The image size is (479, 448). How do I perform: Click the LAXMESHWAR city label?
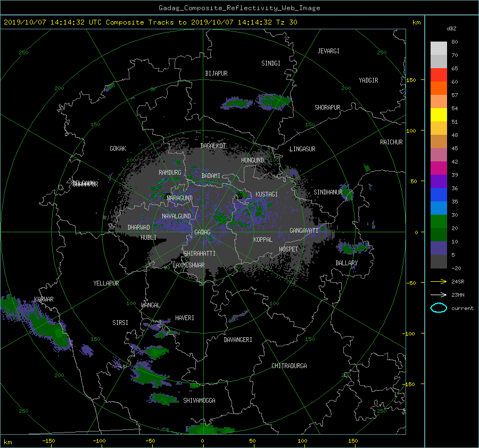188,265
